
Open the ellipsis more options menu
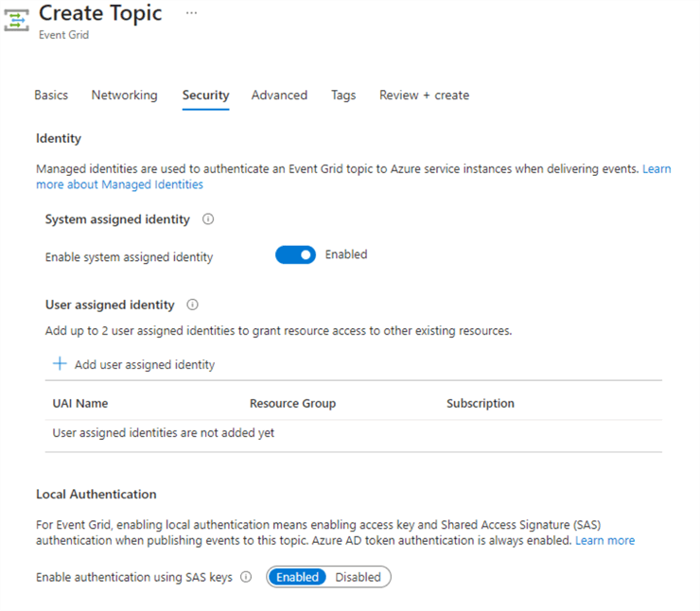pos(192,14)
